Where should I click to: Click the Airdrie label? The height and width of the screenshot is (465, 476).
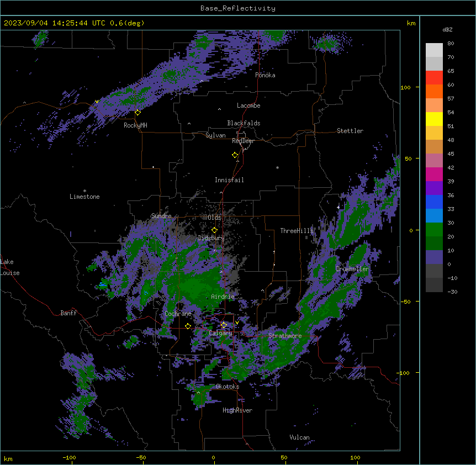pos(223,297)
